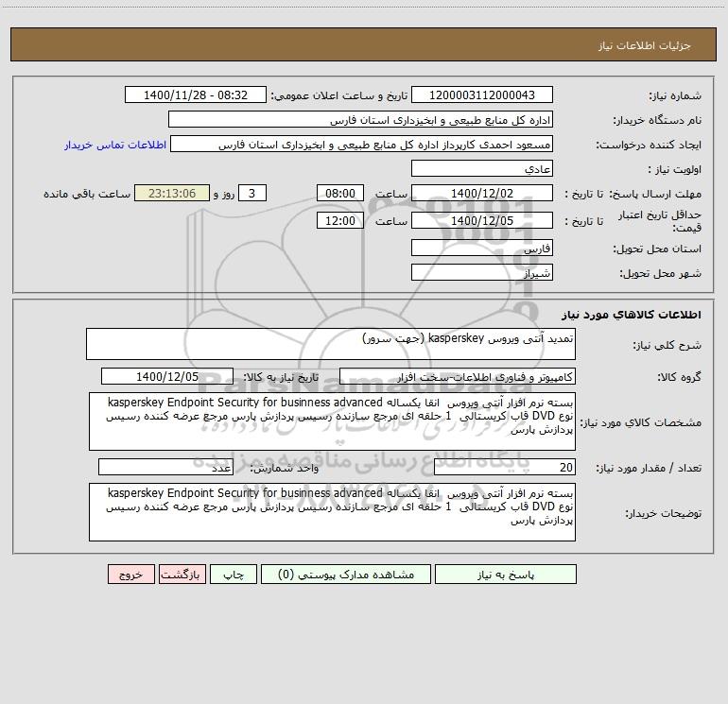Viewport: 728px width, 704px height.
Task: Click remaining days field '3'
Action: click(252, 194)
